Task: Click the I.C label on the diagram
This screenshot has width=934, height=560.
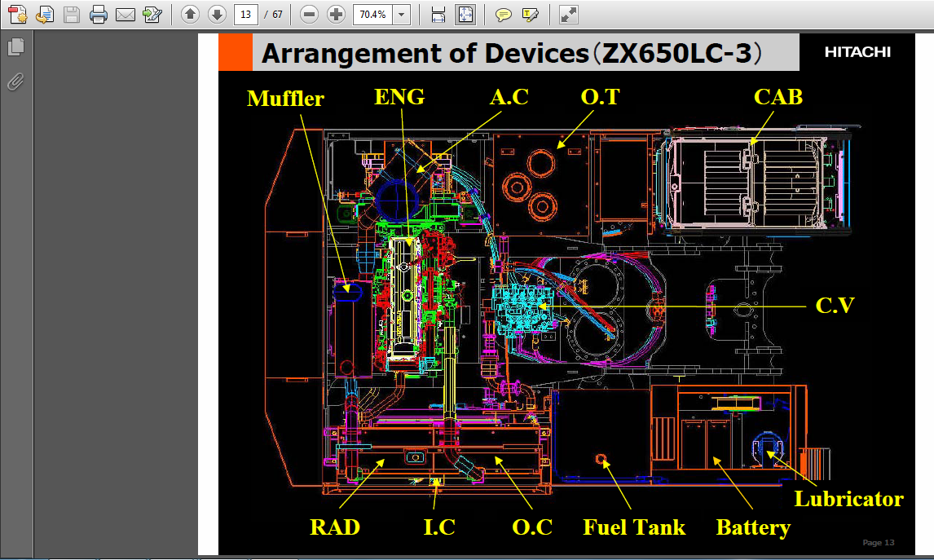Action: [439, 527]
